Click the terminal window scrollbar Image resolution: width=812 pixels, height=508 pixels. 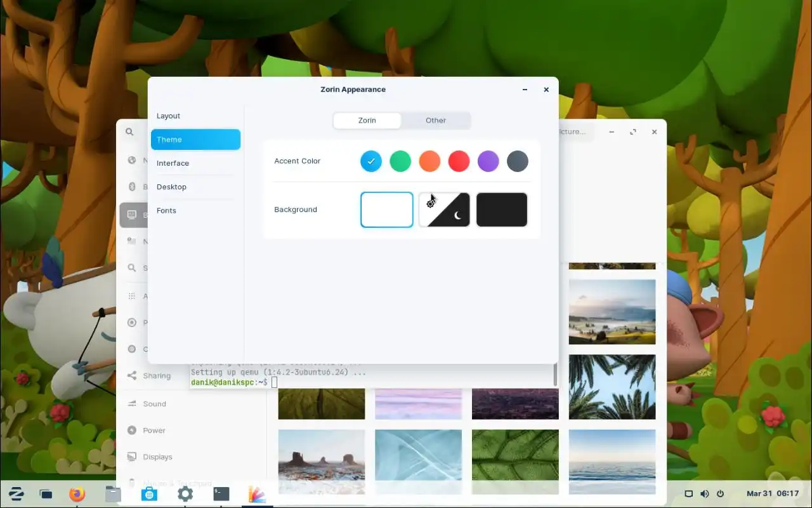(555, 375)
